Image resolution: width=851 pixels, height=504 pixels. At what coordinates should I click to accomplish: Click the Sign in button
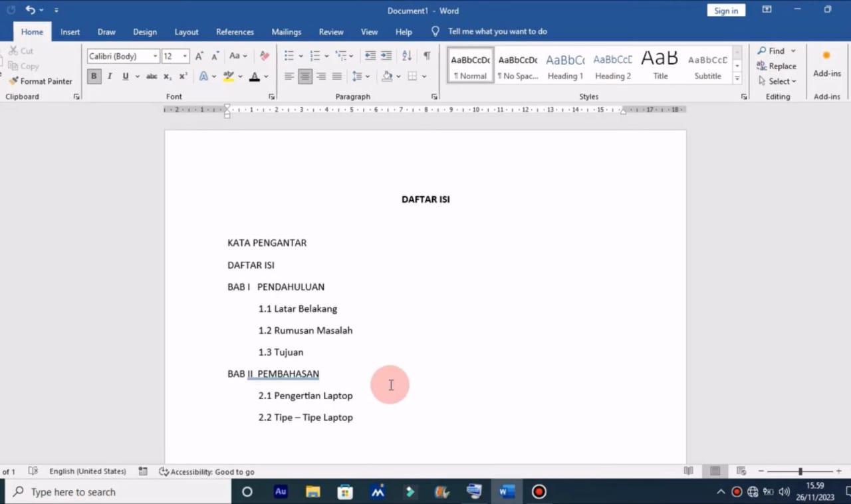click(x=726, y=10)
